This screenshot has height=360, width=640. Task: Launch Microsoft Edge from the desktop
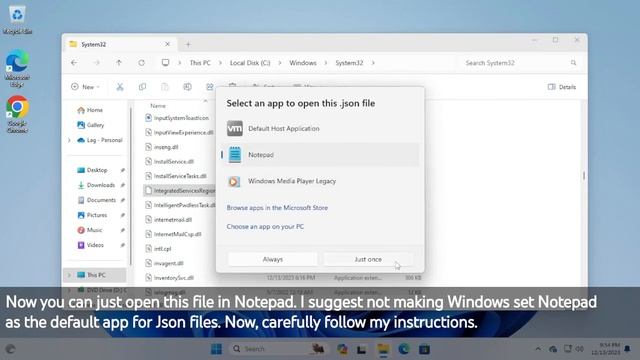(17, 68)
